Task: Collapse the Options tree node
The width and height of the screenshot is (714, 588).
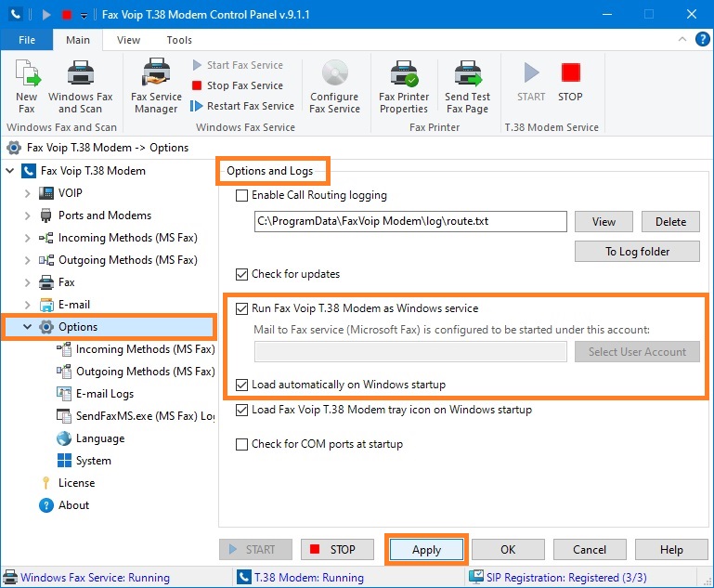Action: (x=27, y=327)
